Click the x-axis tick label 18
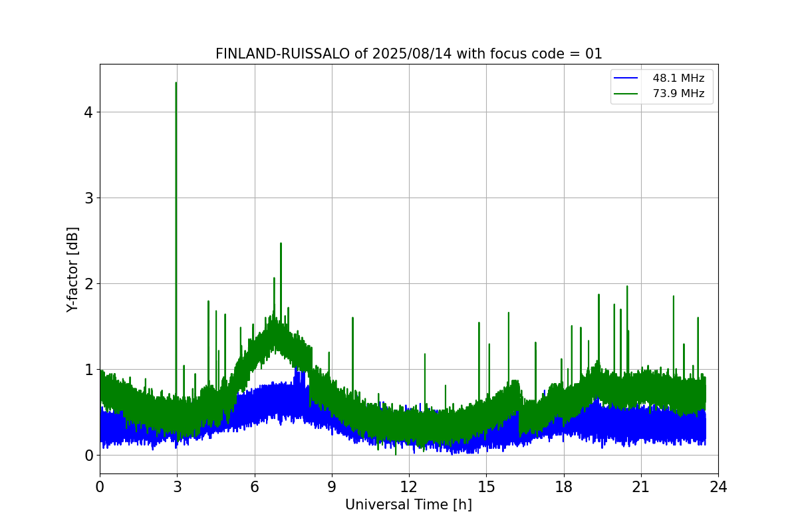 [564, 487]
